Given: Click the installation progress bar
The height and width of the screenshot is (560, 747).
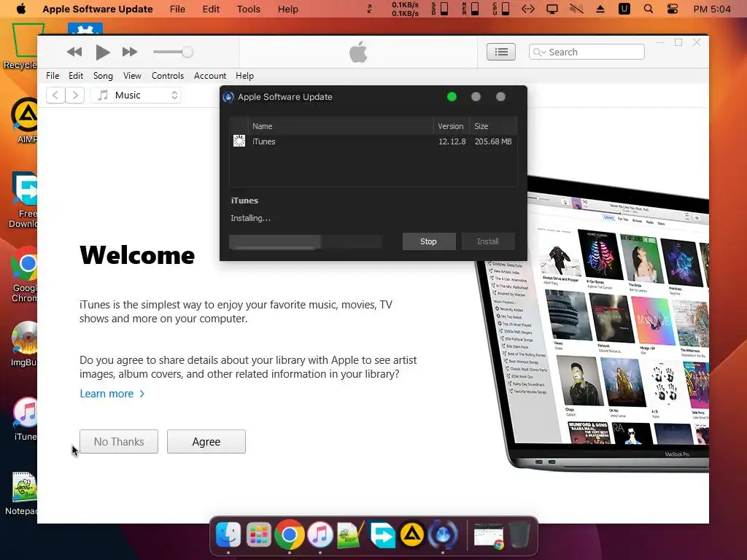Looking at the screenshot, I should coord(306,242).
